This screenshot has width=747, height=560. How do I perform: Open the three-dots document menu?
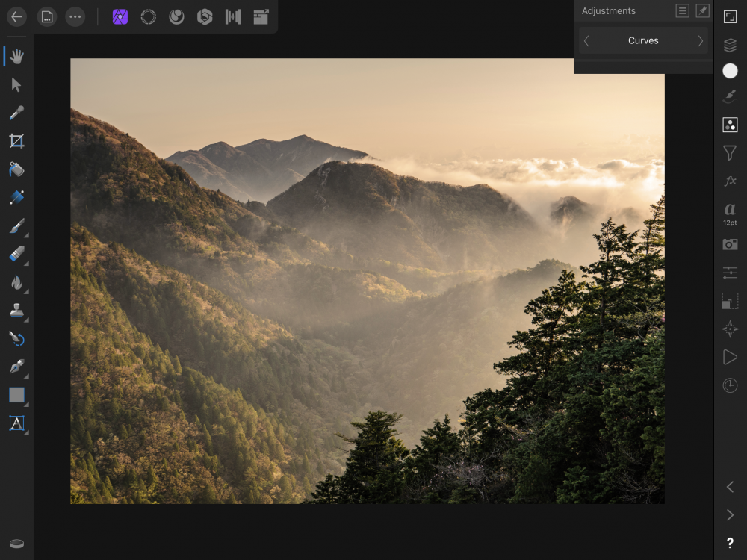tap(75, 16)
